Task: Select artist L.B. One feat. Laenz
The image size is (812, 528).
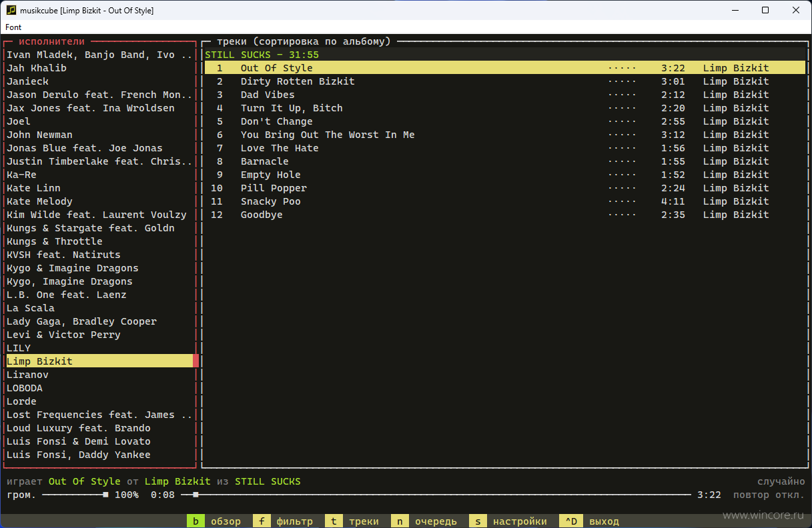Action: click(x=99, y=295)
